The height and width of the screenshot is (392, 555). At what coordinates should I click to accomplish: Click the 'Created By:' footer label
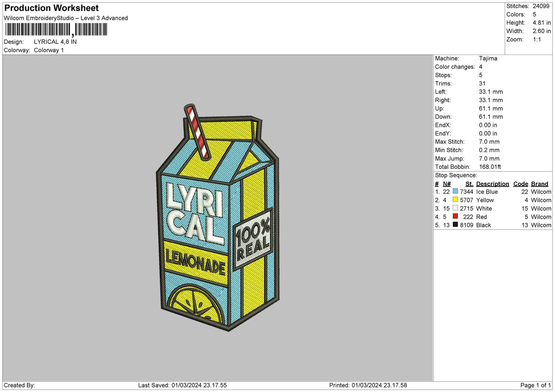(x=19, y=385)
